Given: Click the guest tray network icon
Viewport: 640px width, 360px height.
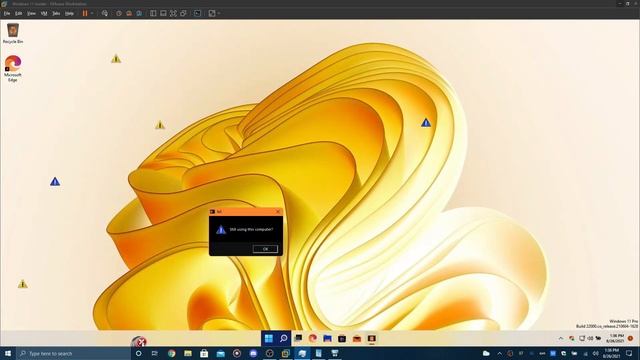Looking at the screenshot, I should pyautogui.click(x=582, y=338).
